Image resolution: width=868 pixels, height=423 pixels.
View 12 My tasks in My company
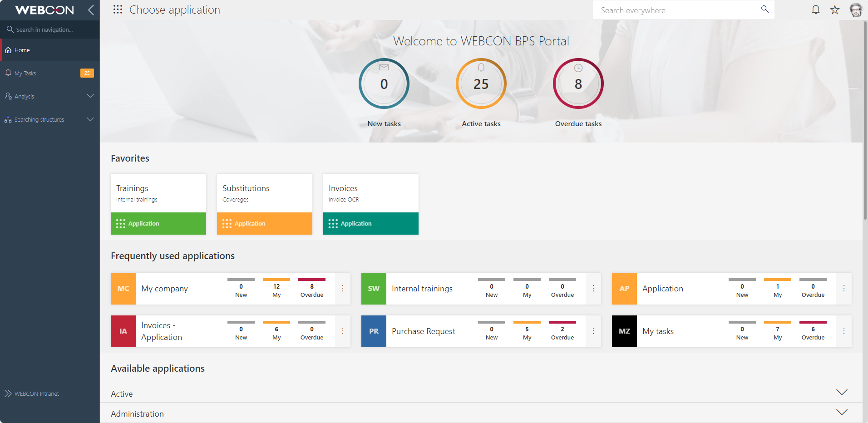pyautogui.click(x=276, y=289)
